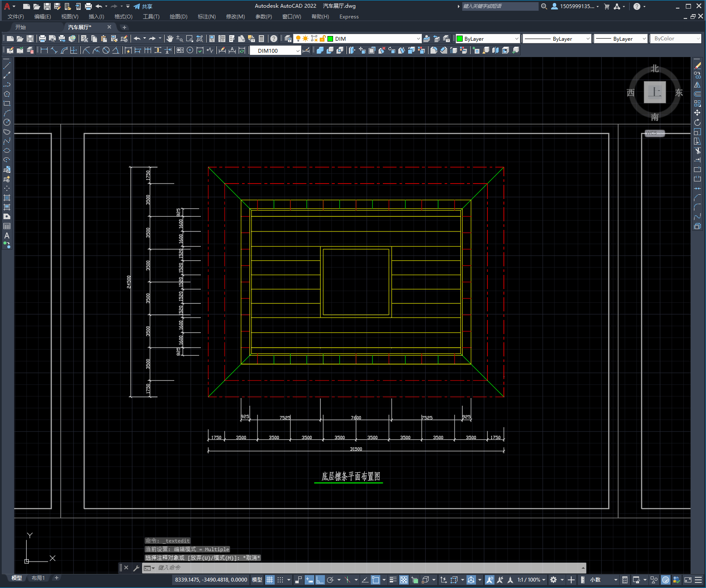Click the Undo arrow icon
This screenshot has height=588, width=706.
click(x=137, y=39)
